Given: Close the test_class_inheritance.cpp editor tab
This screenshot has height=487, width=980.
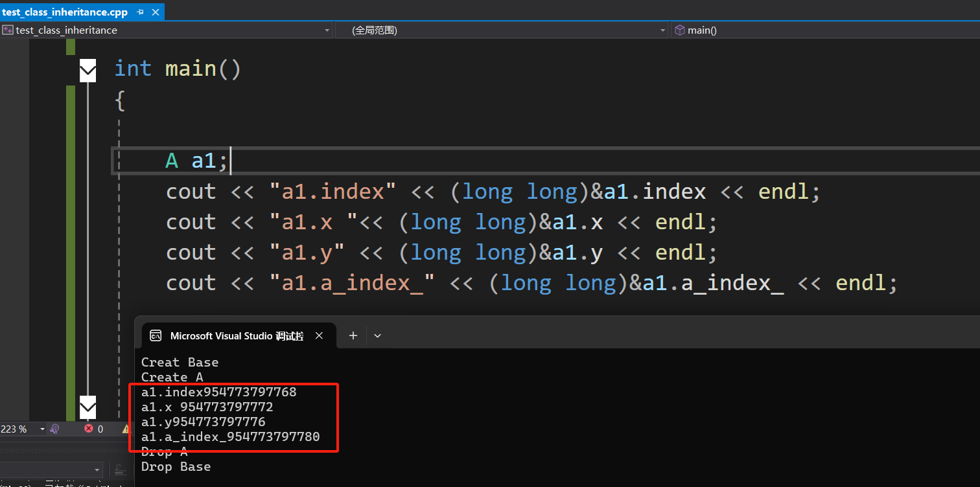Looking at the screenshot, I should pyautogui.click(x=154, y=12).
